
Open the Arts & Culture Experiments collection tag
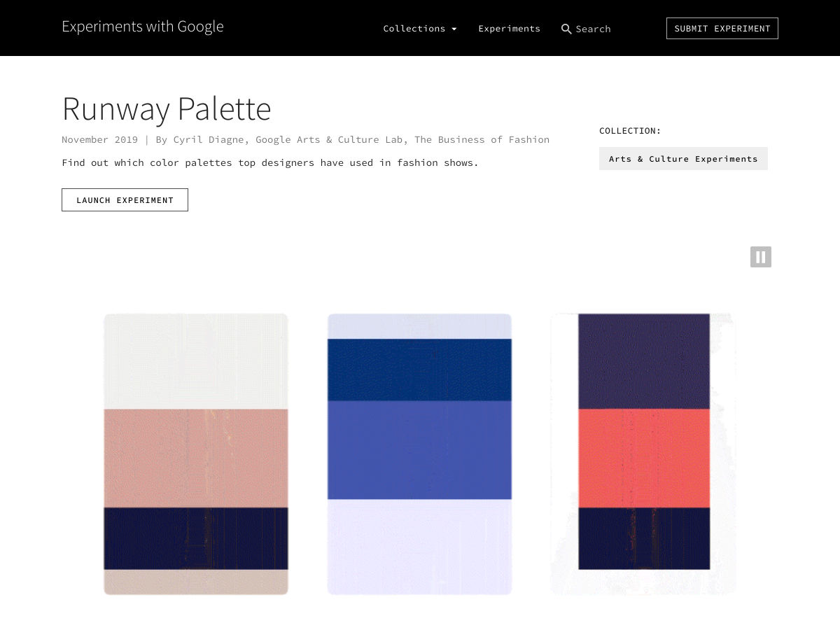coord(682,159)
